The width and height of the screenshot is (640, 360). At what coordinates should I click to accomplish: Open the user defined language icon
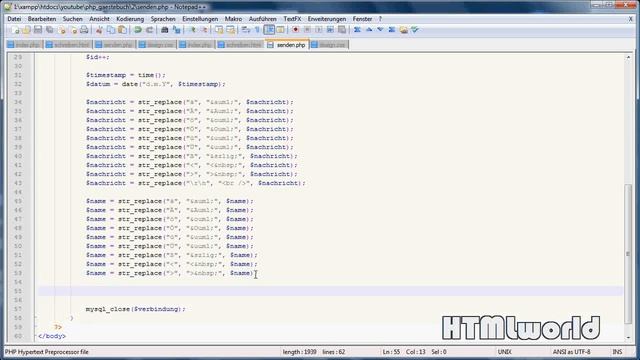(x=280, y=30)
